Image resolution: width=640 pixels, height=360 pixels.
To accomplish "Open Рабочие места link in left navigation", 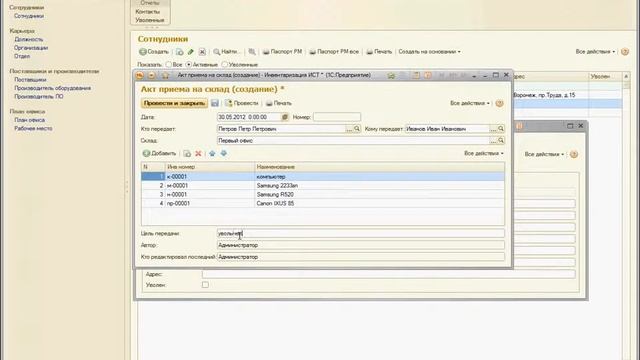I will coord(33,128).
